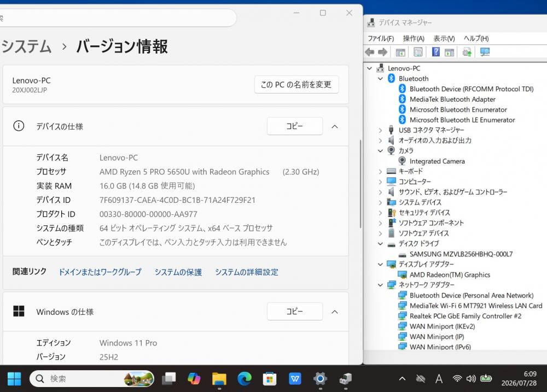Click the taskbar 検索 search box
Viewport: 547px width, 392px height.
[92, 379]
